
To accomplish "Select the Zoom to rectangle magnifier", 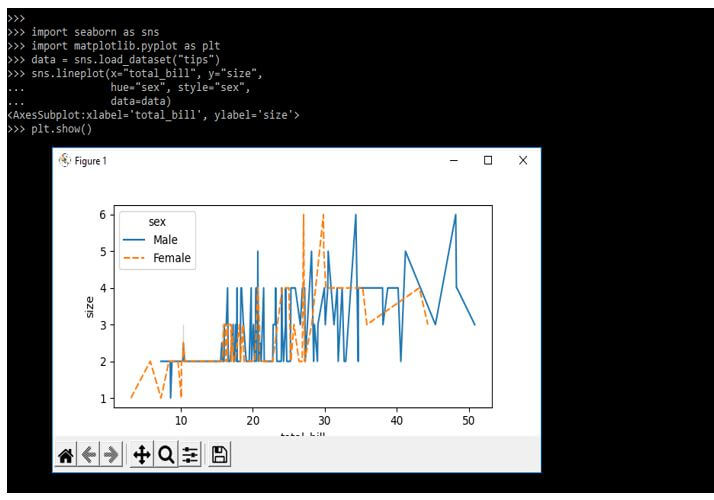I will pyautogui.click(x=166, y=454).
